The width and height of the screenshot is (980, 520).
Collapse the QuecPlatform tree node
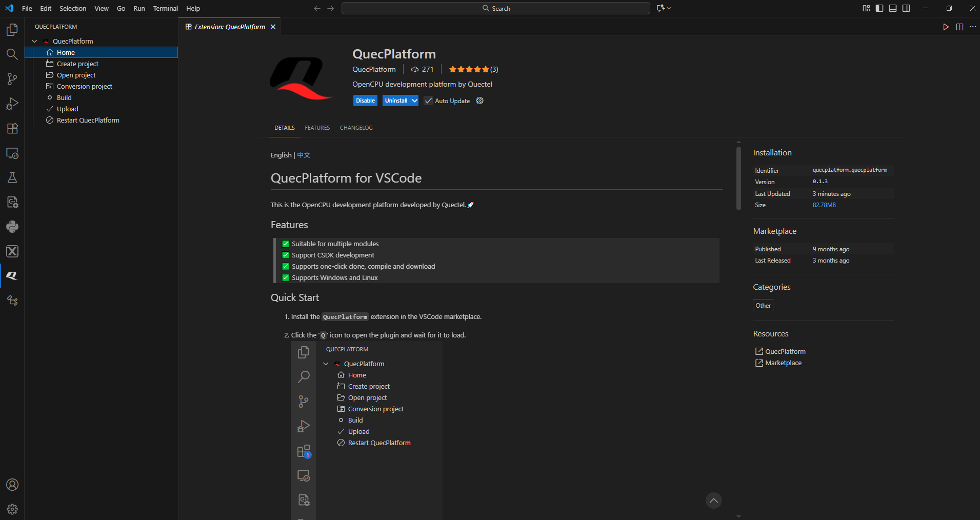point(34,41)
